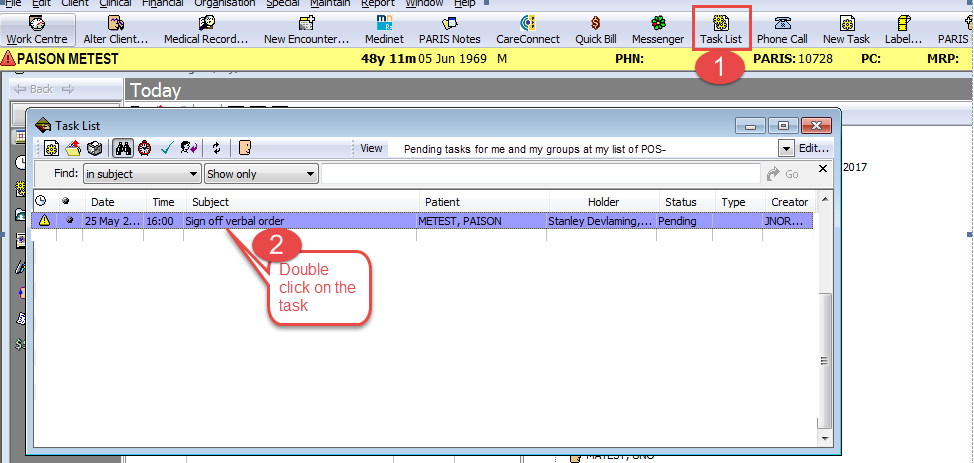Open the Messenger tool

(658, 29)
